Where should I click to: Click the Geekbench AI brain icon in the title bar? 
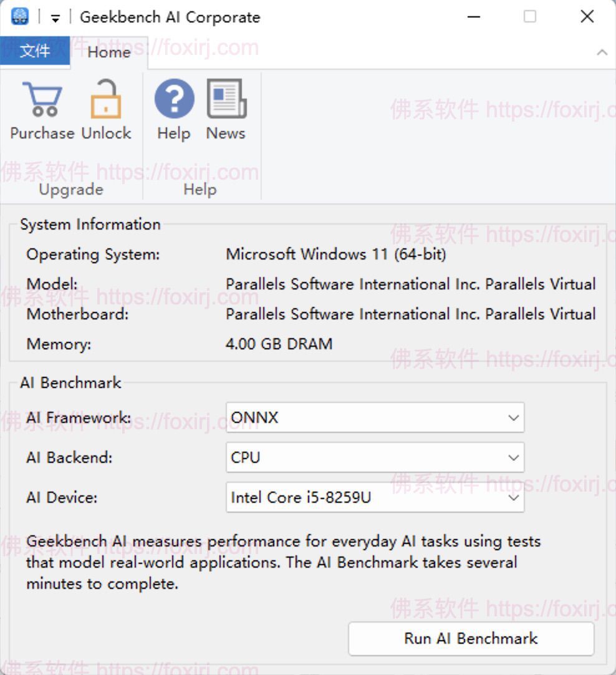(x=19, y=16)
